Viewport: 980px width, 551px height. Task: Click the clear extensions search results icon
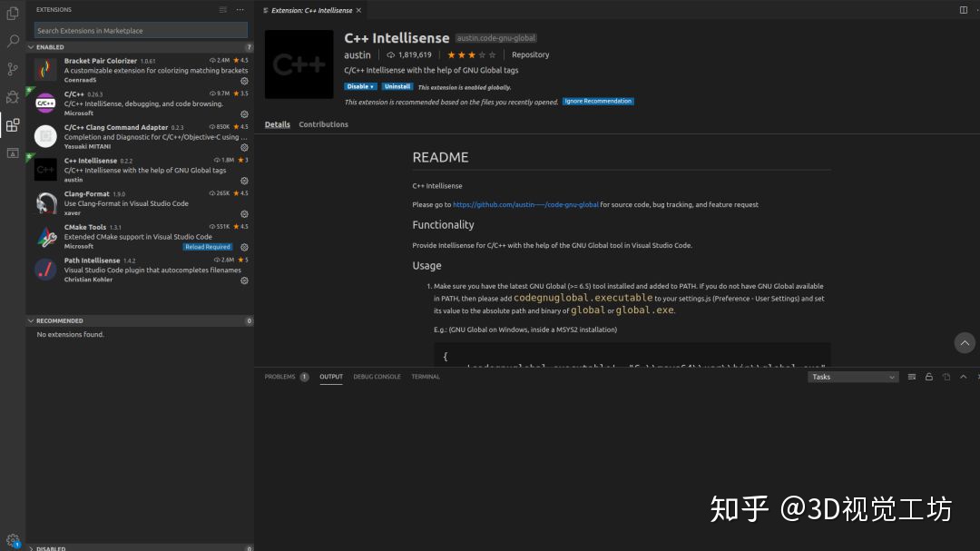click(223, 9)
